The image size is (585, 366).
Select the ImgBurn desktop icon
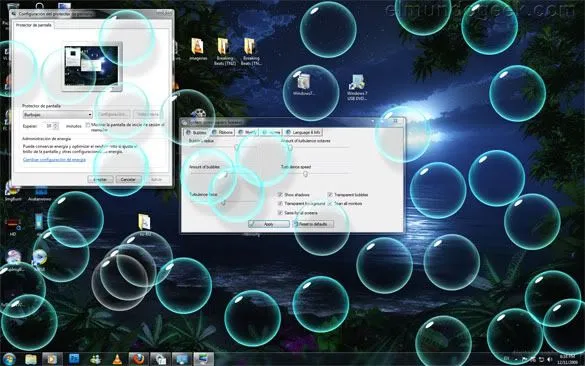click(x=13, y=191)
